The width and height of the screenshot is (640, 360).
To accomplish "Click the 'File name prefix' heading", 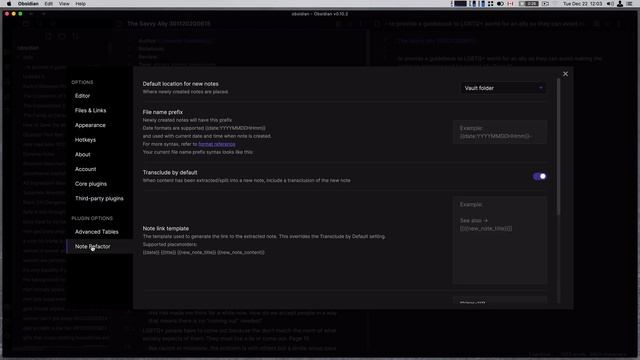I will tap(163, 112).
